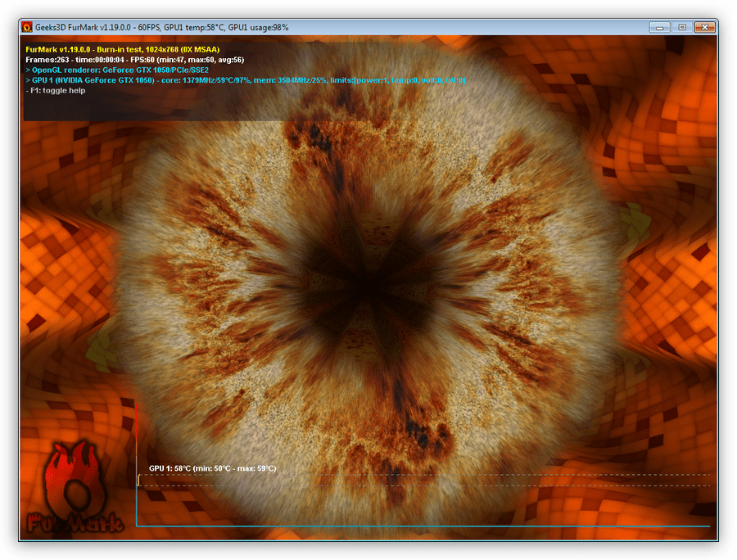Click the F1: toggle help hint
The width and height of the screenshot is (737, 560).
[x=56, y=91]
